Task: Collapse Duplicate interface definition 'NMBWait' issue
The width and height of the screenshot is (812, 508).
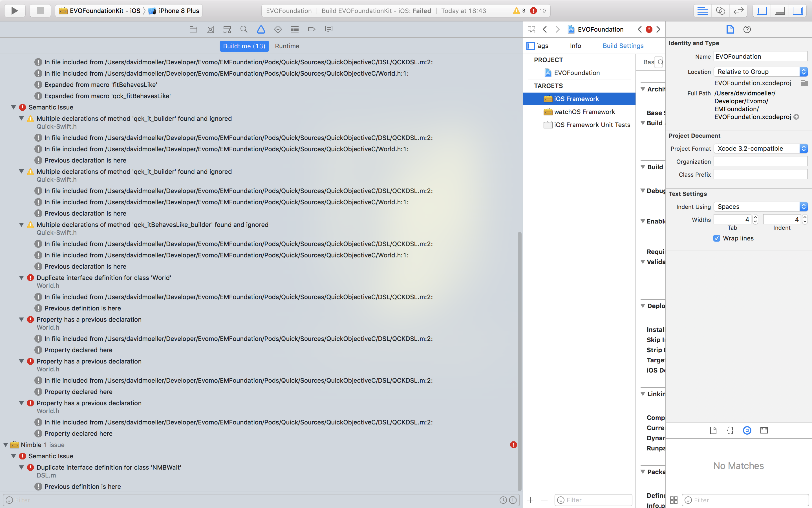Action: coord(21,467)
